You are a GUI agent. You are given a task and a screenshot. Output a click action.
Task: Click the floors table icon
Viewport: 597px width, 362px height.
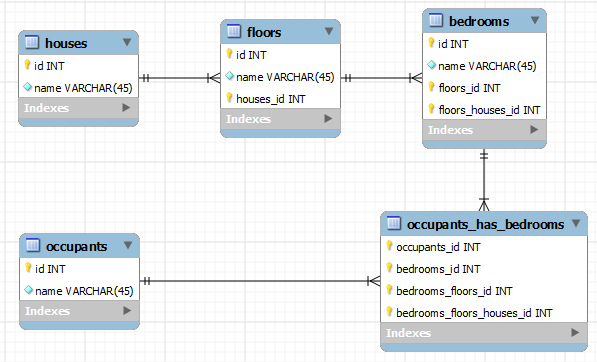pos(234,31)
